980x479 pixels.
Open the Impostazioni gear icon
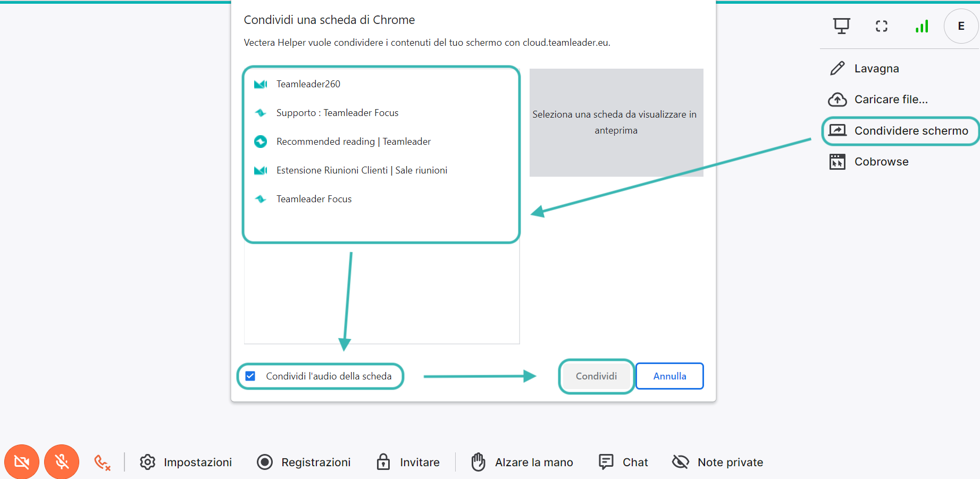coord(147,462)
